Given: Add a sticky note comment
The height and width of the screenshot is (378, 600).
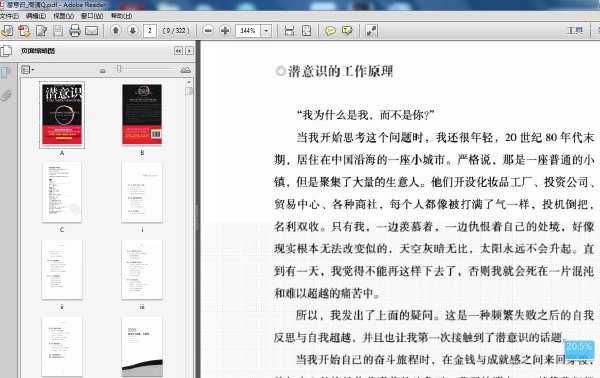Looking at the screenshot, I should (x=330, y=31).
